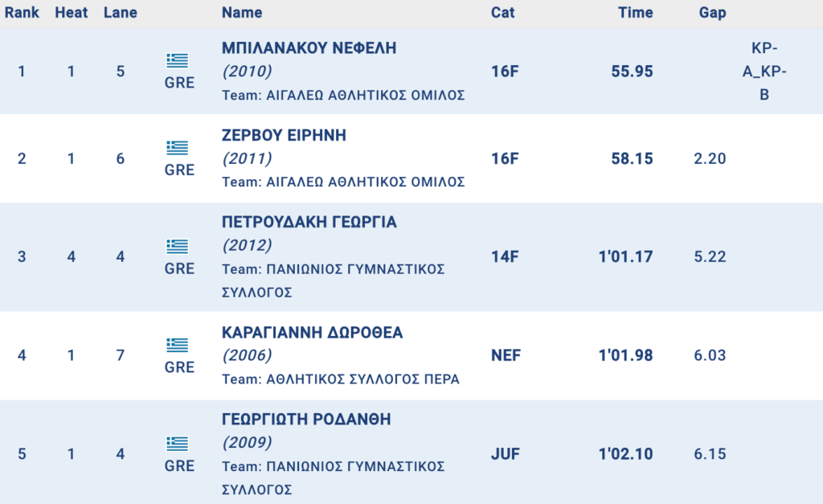Click the Greek flag beside ΜΠΙΛΑΝΑΚΟΥ ΝΕΦΕΛΗ

[x=177, y=60]
